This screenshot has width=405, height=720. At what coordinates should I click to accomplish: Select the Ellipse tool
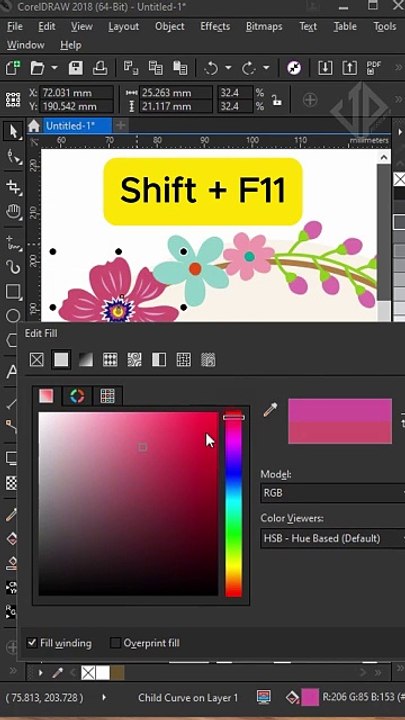point(12,315)
